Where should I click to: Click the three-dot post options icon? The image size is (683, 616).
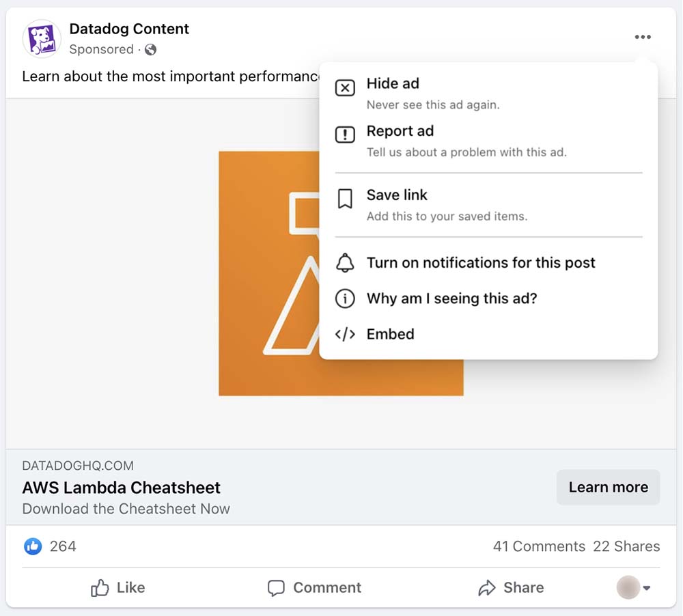pos(643,37)
